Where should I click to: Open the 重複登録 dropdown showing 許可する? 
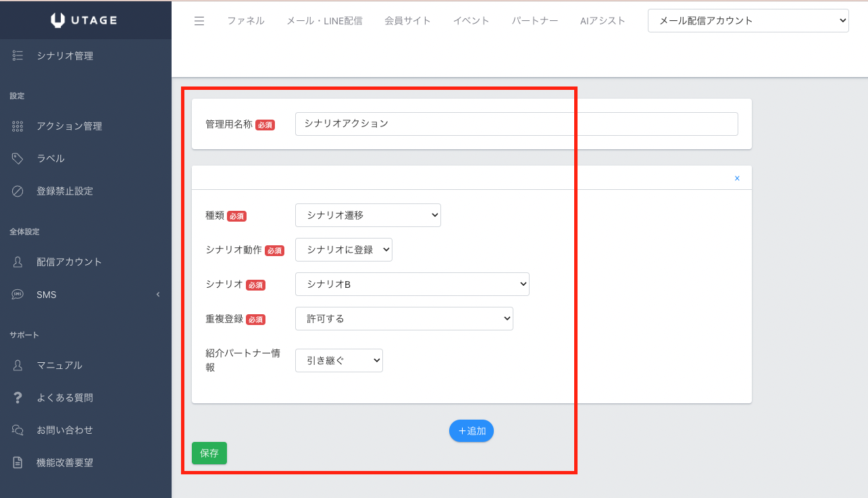coord(404,319)
